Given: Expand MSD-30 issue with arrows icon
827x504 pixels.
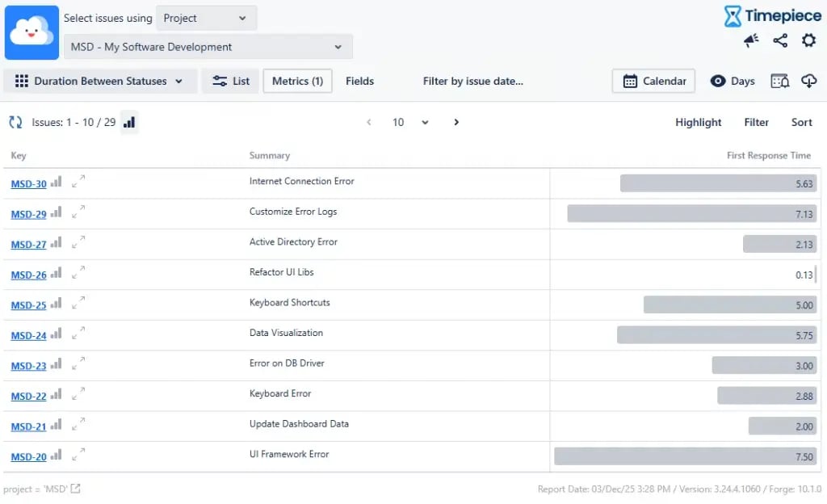Looking at the screenshot, I should 78,183.
